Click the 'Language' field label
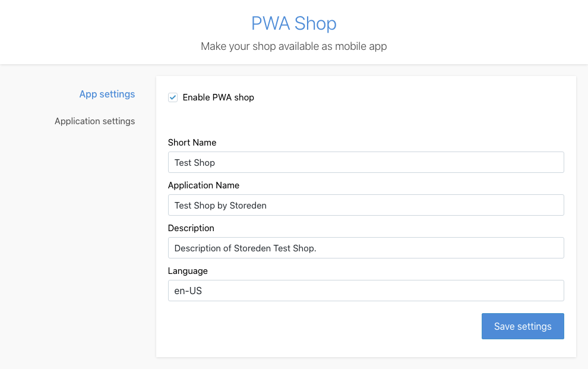Viewport: 588px width, 369px height. point(188,271)
